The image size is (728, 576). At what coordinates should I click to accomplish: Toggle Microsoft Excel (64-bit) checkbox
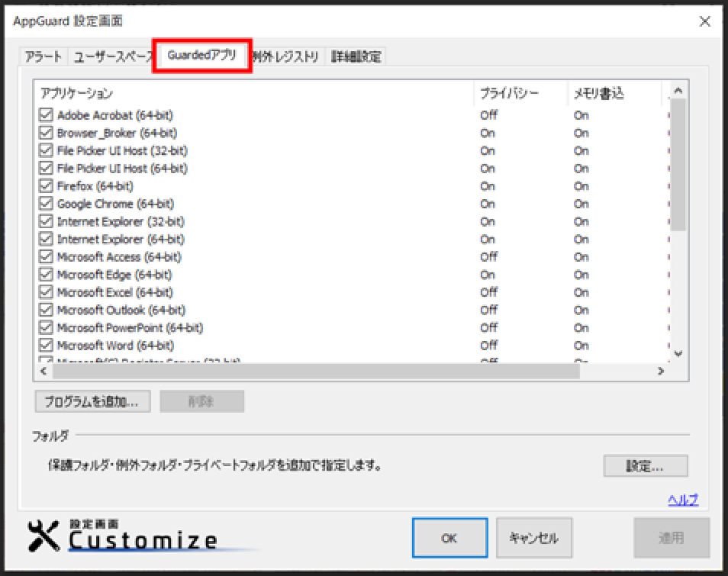tap(46, 292)
